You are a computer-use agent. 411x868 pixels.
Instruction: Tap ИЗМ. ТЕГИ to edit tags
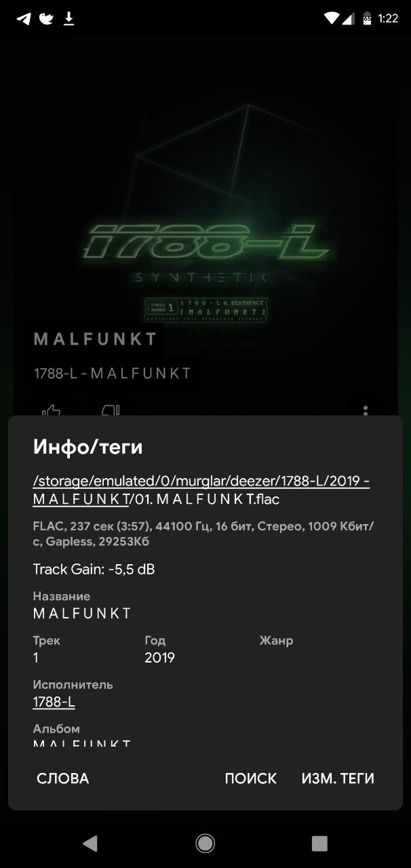(338, 778)
